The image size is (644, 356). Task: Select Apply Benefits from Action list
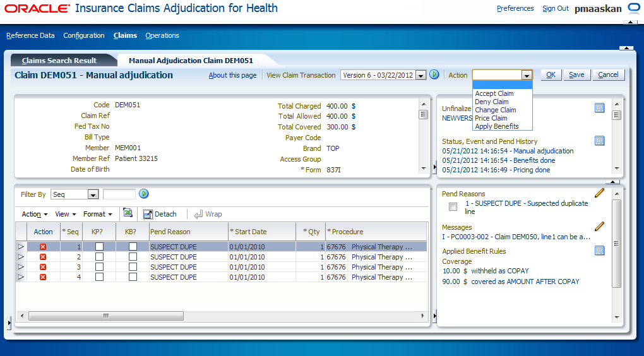[496, 126]
